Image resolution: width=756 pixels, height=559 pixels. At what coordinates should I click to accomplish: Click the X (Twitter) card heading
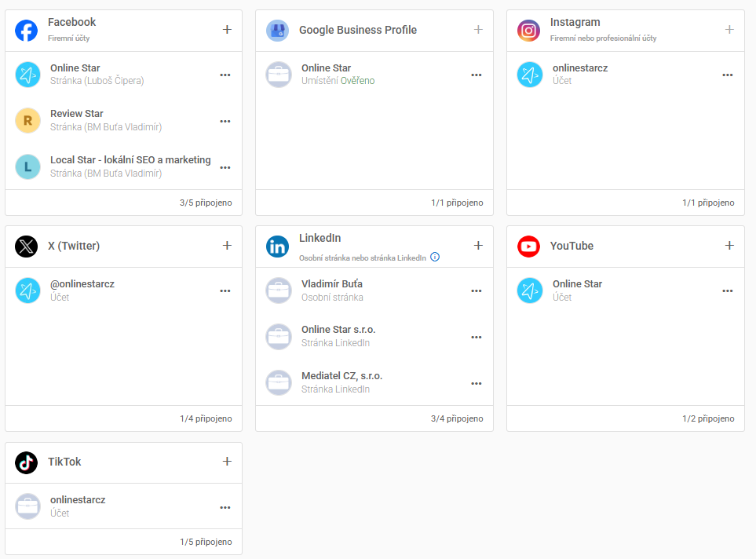pyautogui.click(x=74, y=246)
